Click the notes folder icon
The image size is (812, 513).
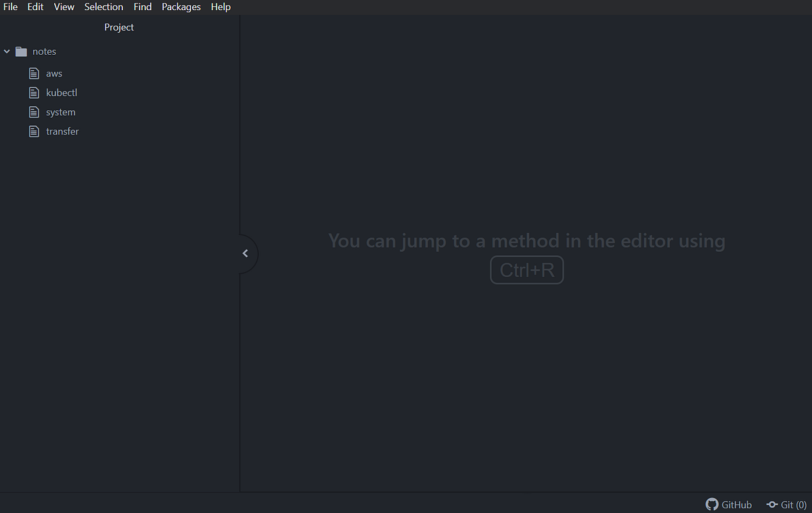20,51
